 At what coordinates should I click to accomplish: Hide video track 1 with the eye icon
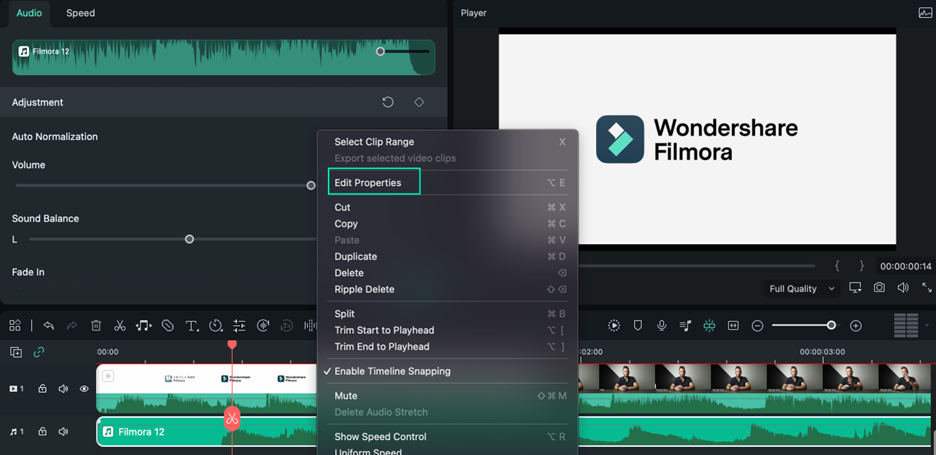pyautogui.click(x=84, y=389)
